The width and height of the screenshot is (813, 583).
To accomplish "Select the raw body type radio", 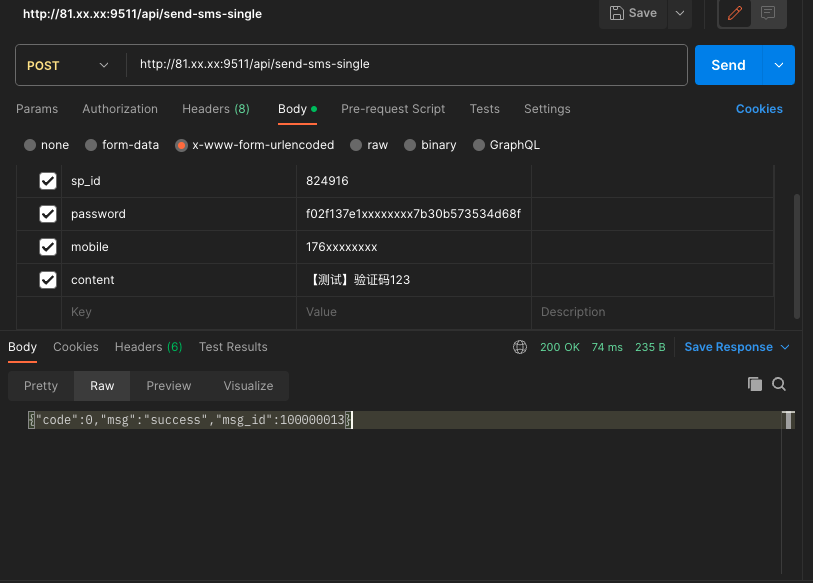I will coord(357,145).
